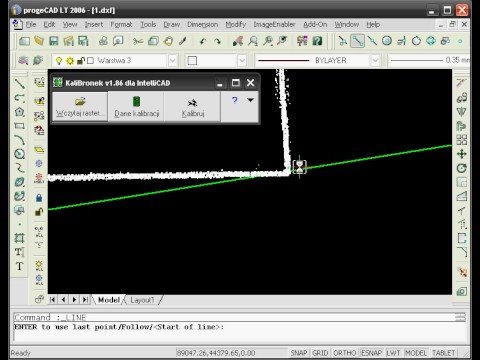The image size is (480, 360).
Task: Select the Circle drawing tool
Action: point(20,154)
